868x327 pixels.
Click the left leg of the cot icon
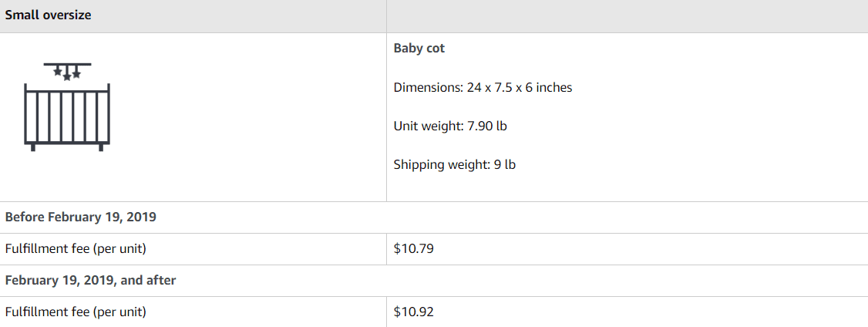coord(33,147)
